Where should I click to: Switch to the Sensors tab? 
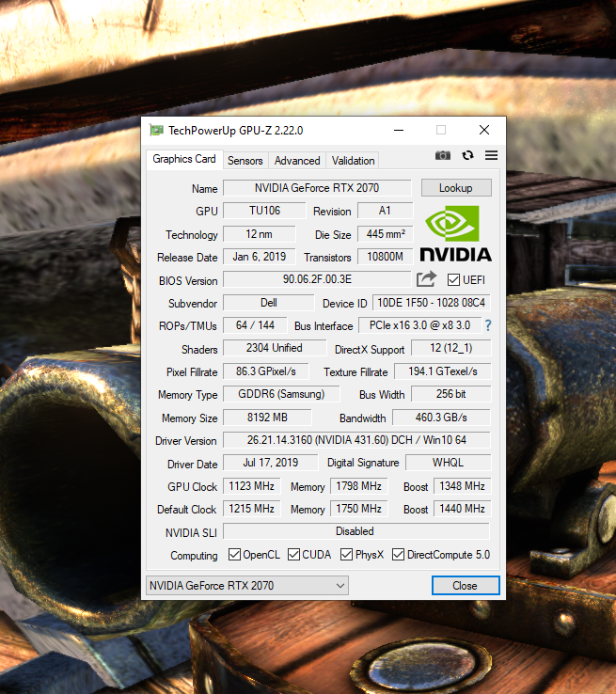pyautogui.click(x=245, y=161)
